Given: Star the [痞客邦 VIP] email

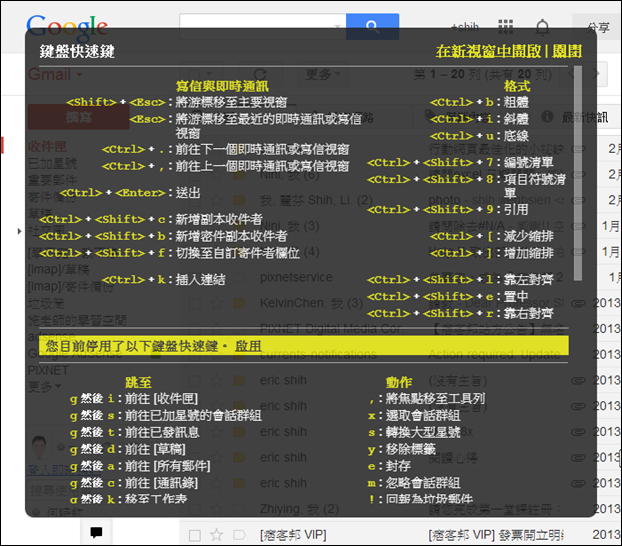Looking at the screenshot, I should [x=216, y=535].
